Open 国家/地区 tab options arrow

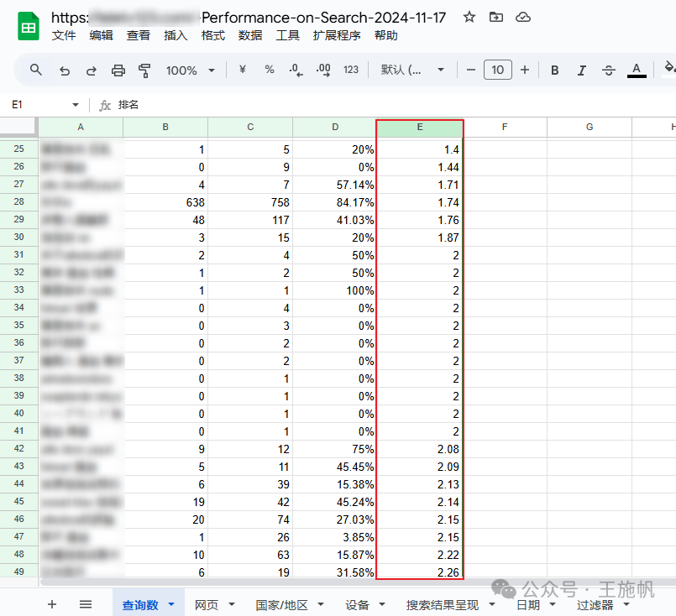(x=321, y=604)
